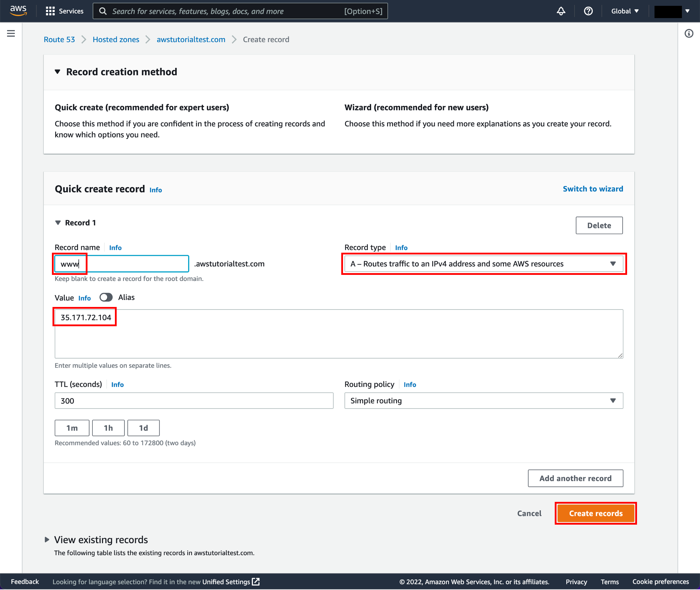Open Info next to TTL (seconds)
This screenshot has height=590, width=700.
click(117, 385)
